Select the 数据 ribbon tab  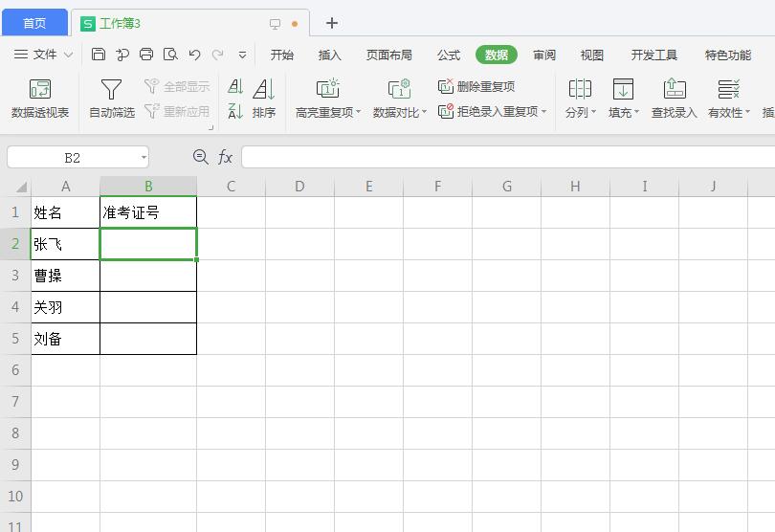coord(497,55)
